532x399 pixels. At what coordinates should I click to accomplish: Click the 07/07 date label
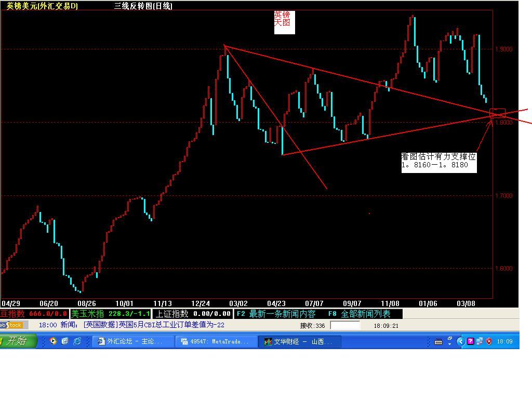coord(314,303)
